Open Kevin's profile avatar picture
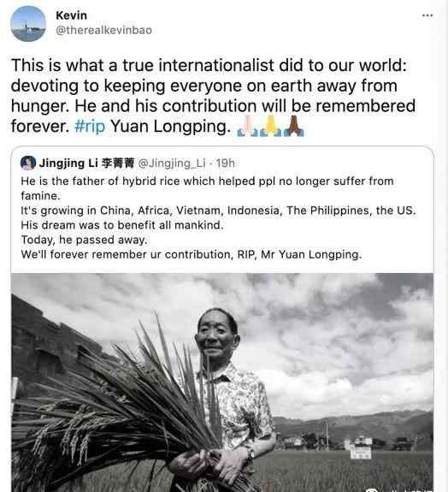This screenshot has width=448, height=492. click(x=28, y=24)
